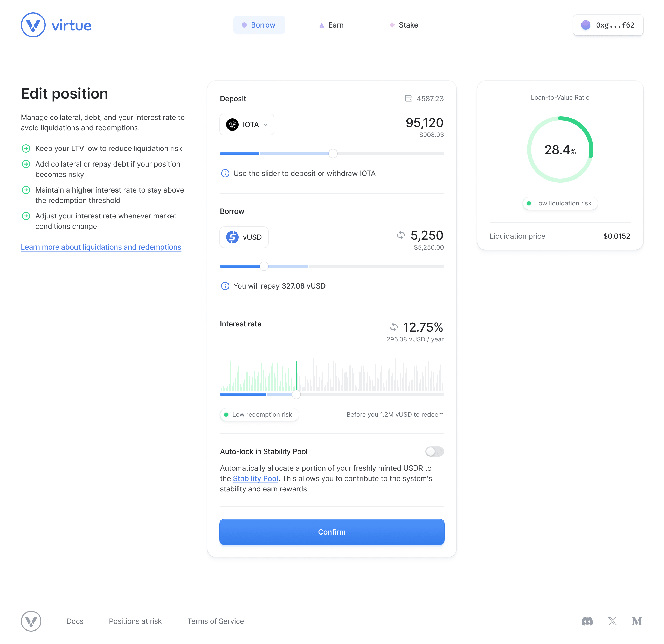Click the Deposit slider handle
Image resolution: width=664 pixels, height=644 pixels.
tap(333, 154)
